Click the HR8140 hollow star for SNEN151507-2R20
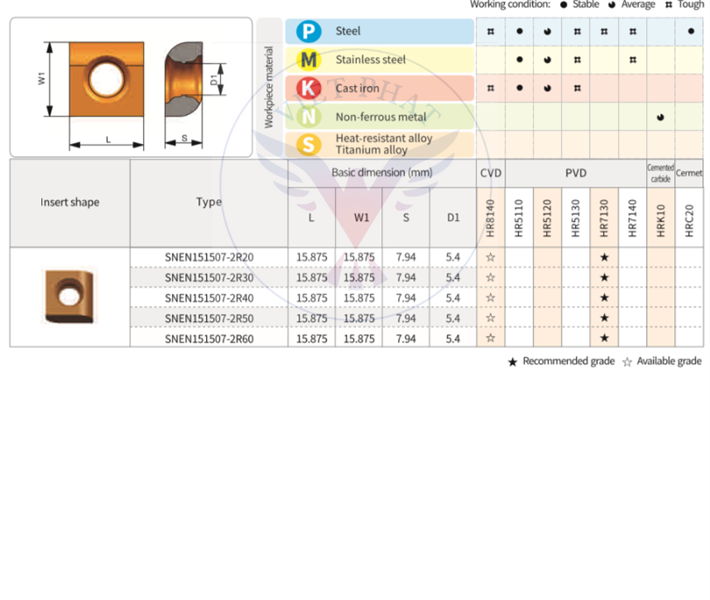The height and width of the screenshot is (600, 710). [490, 257]
